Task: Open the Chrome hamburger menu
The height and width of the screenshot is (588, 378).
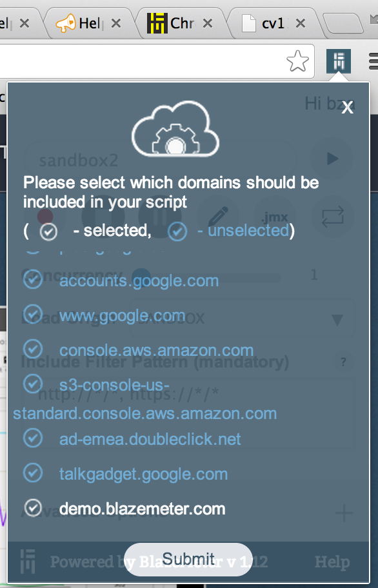Action: pyautogui.click(x=373, y=61)
